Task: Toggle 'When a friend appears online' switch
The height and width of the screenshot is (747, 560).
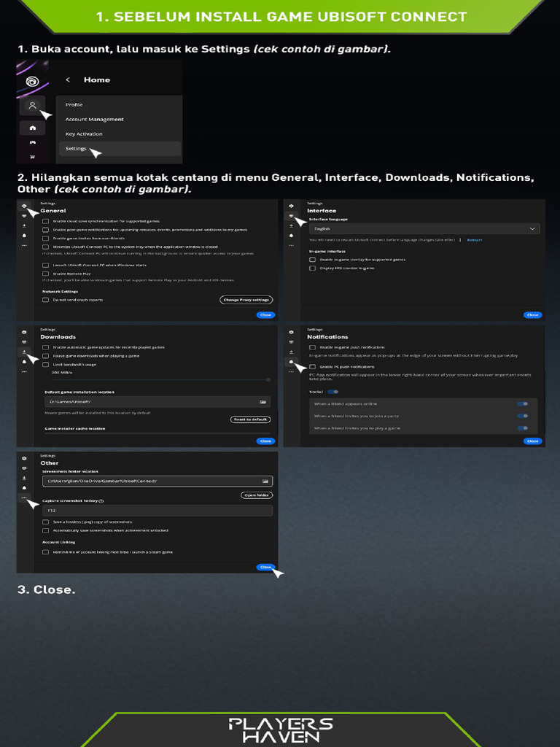Action: click(x=523, y=404)
